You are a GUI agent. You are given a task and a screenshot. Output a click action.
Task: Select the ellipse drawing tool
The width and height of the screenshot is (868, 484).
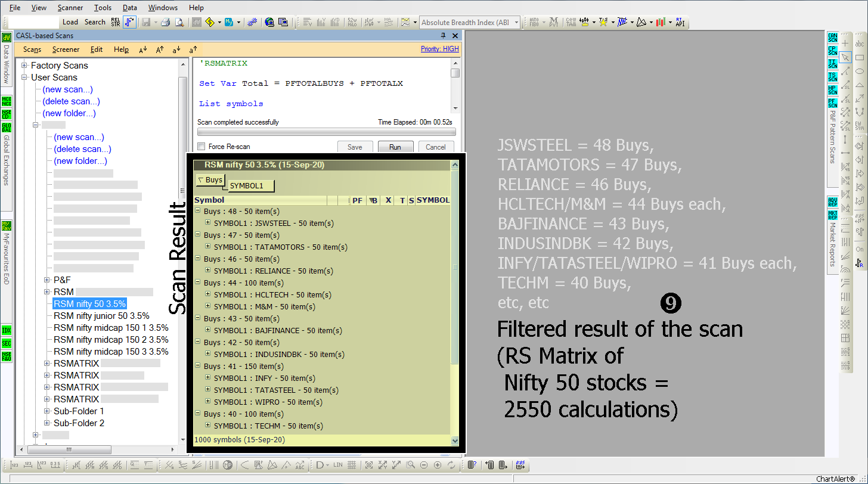pos(860,71)
